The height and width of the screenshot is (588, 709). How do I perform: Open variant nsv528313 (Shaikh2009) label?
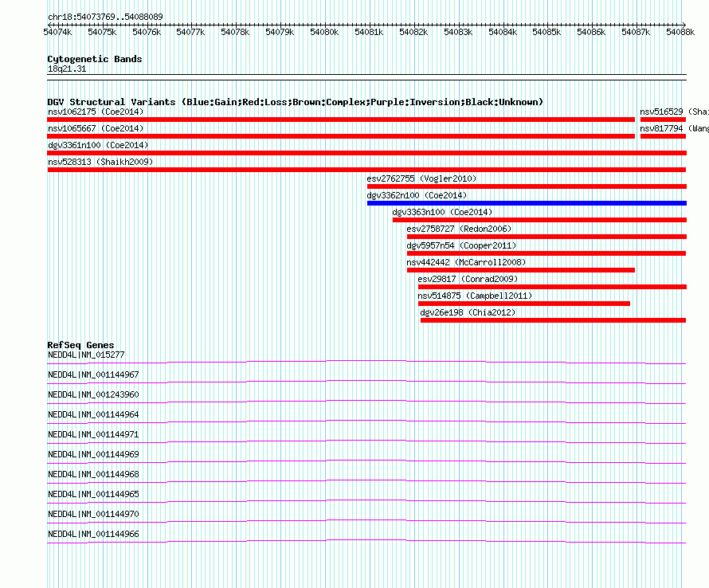point(100,162)
